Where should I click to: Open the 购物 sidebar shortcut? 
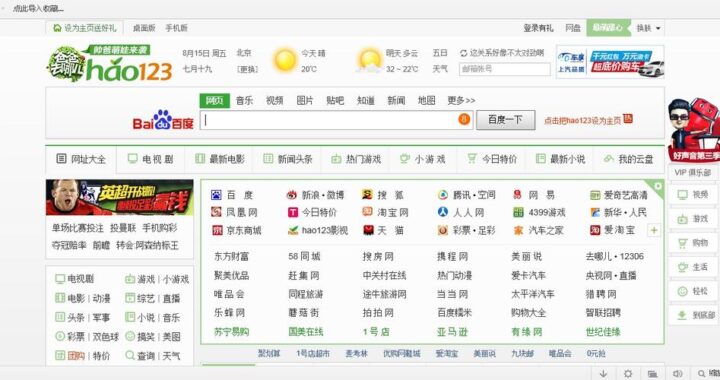click(694, 243)
